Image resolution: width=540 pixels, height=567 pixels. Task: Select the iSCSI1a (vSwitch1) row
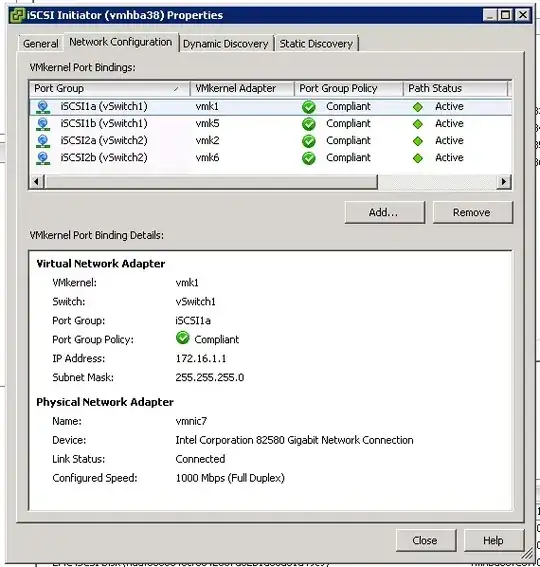(x=270, y=107)
